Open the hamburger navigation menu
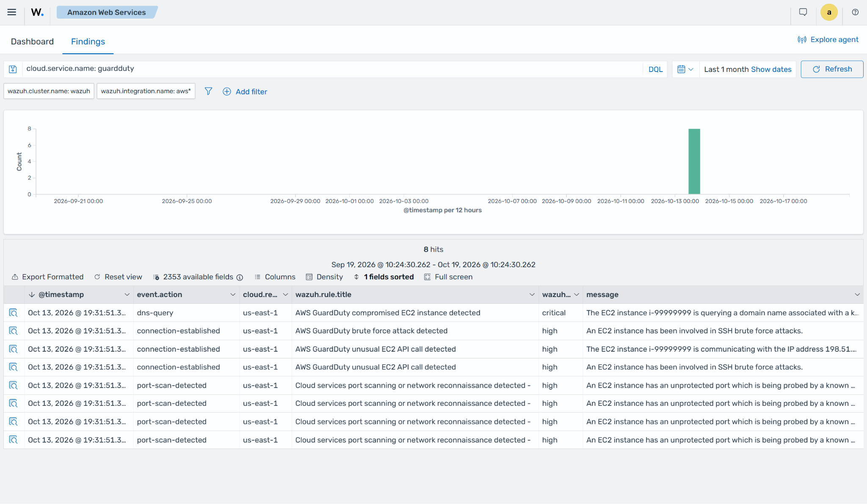 pos(12,12)
